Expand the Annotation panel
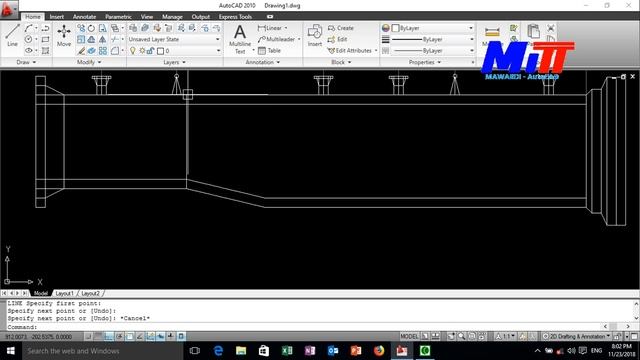This screenshot has width=640, height=360. tap(262, 62)
